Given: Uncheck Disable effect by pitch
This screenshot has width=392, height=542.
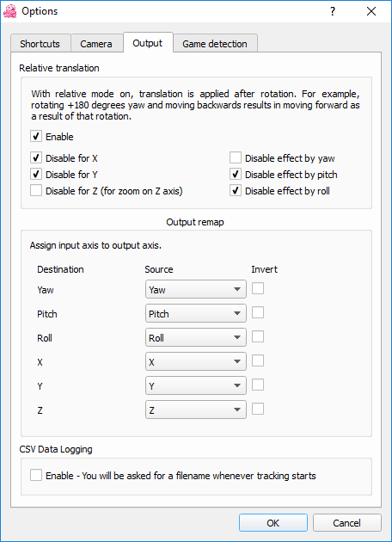Looking at the screenshot, I should (236, 175).
